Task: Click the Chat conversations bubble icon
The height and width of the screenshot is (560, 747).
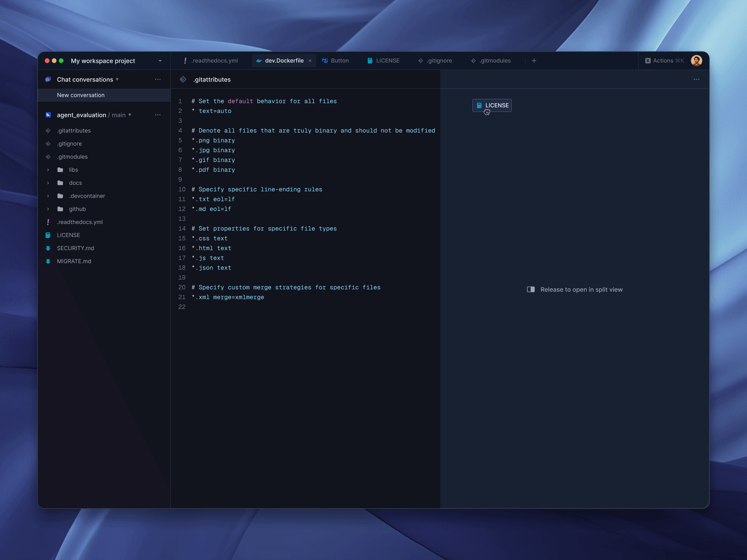Action: click(x=48, y=79)
